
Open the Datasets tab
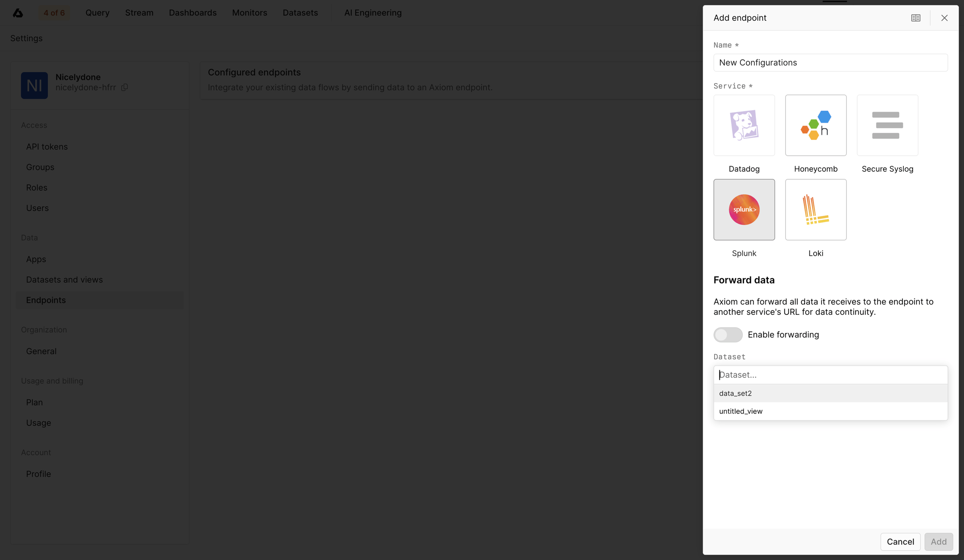point(300,13)
